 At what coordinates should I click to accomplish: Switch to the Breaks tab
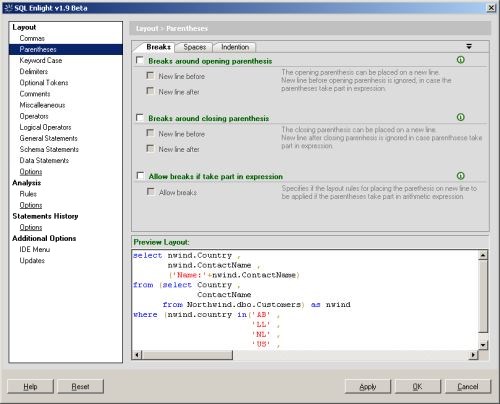(x=158, y=47)
